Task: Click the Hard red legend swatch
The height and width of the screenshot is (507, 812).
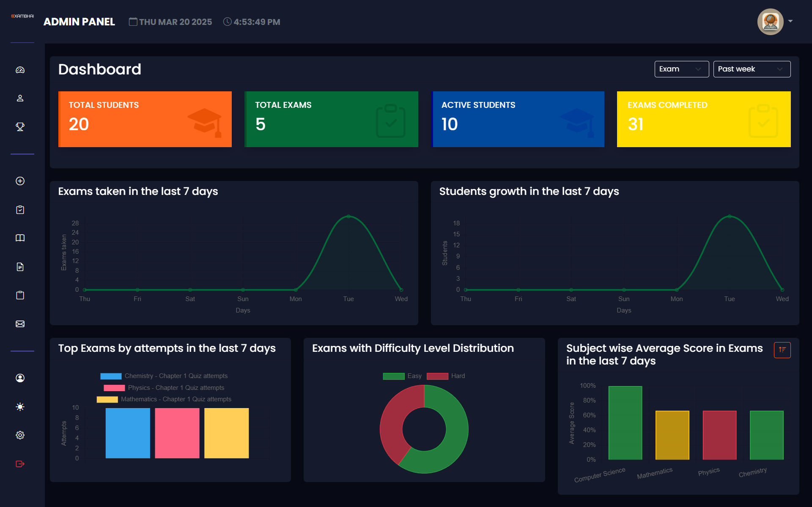Action: [437, 376]
